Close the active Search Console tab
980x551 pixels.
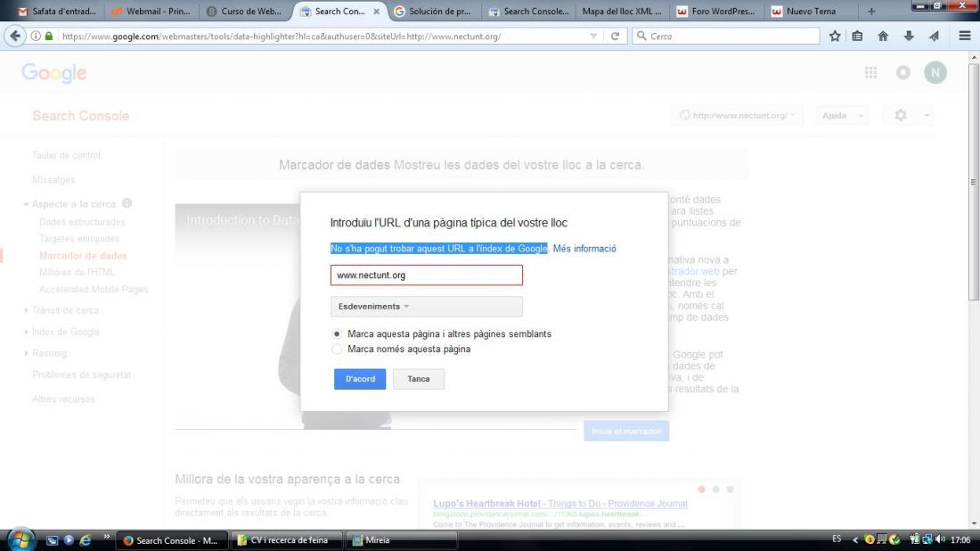tap(376, 12)
